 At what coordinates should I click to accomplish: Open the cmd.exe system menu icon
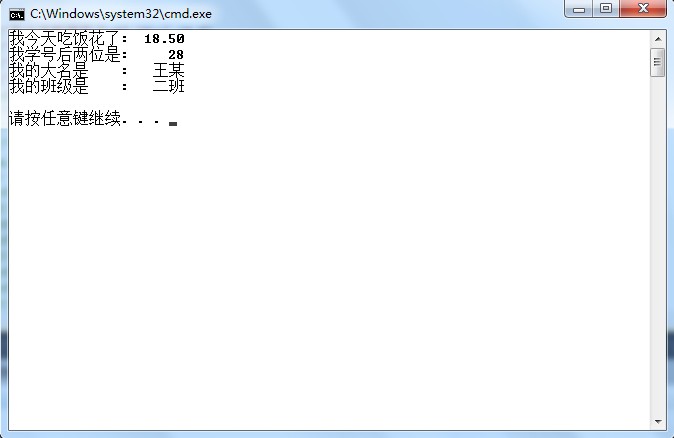[x=17, y=15]
